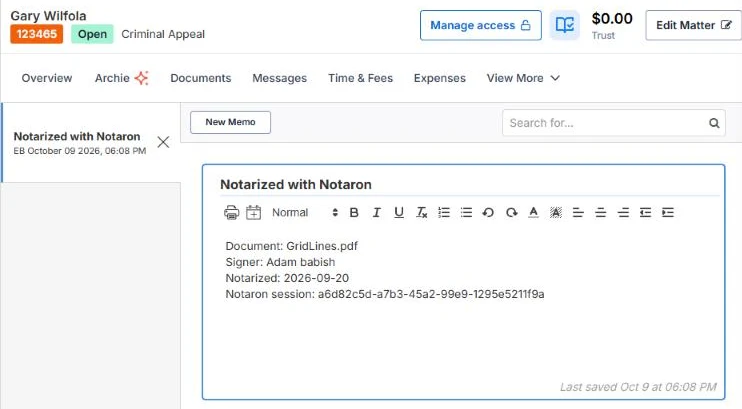Create a New Memo
The width and height of the screenshot is (742, 409).
[230, 122]
